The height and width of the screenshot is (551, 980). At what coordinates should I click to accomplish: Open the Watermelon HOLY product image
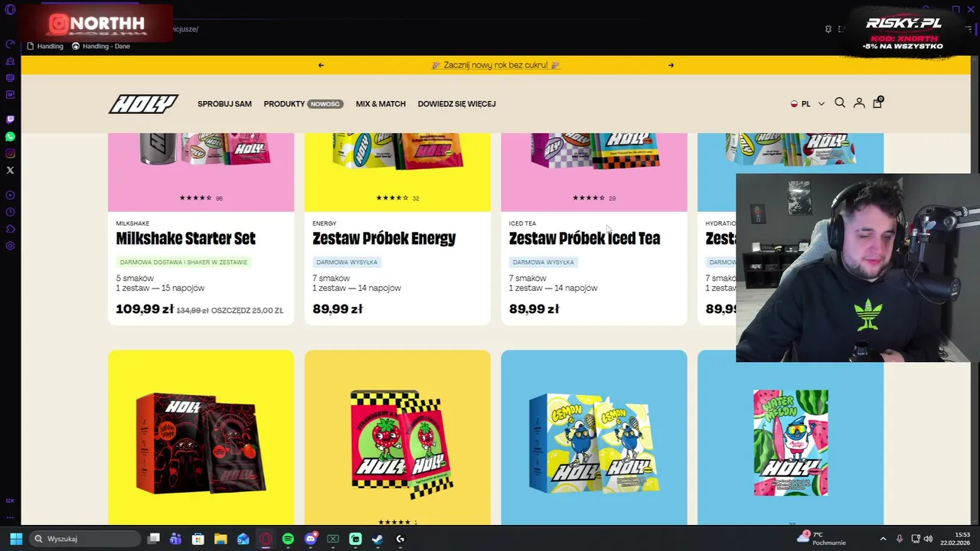790,443
